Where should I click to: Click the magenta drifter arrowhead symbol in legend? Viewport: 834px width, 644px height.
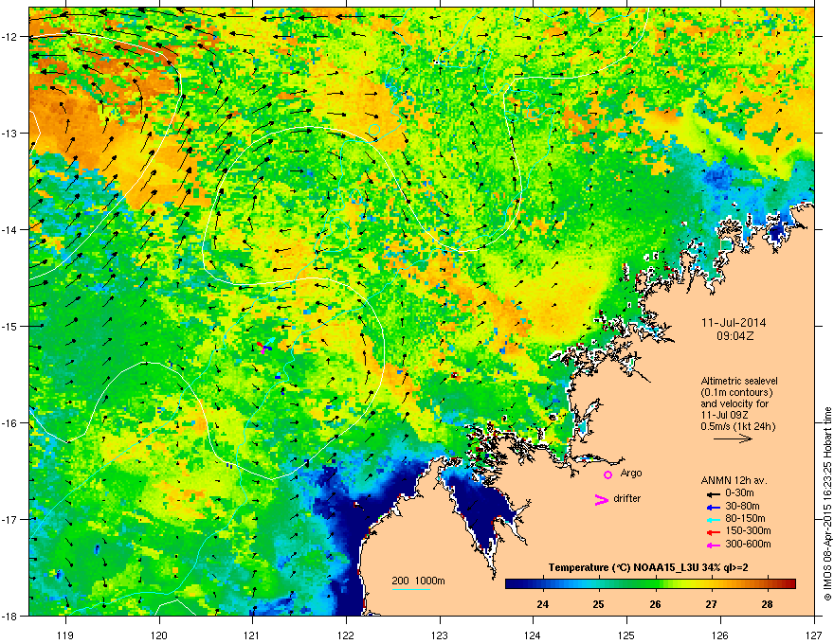click(601, 499)
